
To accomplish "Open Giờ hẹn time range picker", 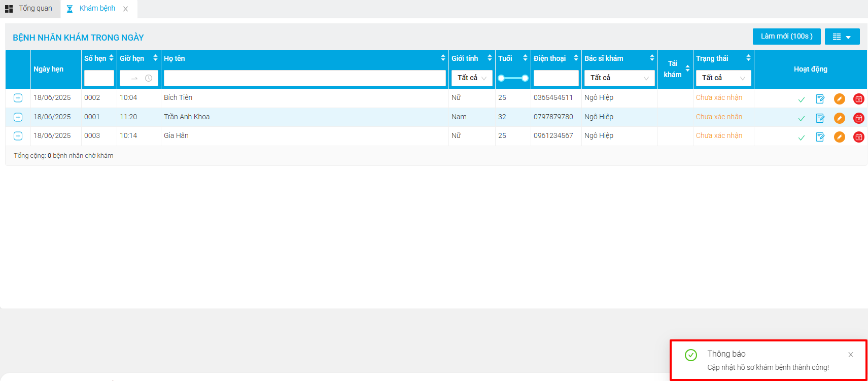I will click(x=139, y=78).
